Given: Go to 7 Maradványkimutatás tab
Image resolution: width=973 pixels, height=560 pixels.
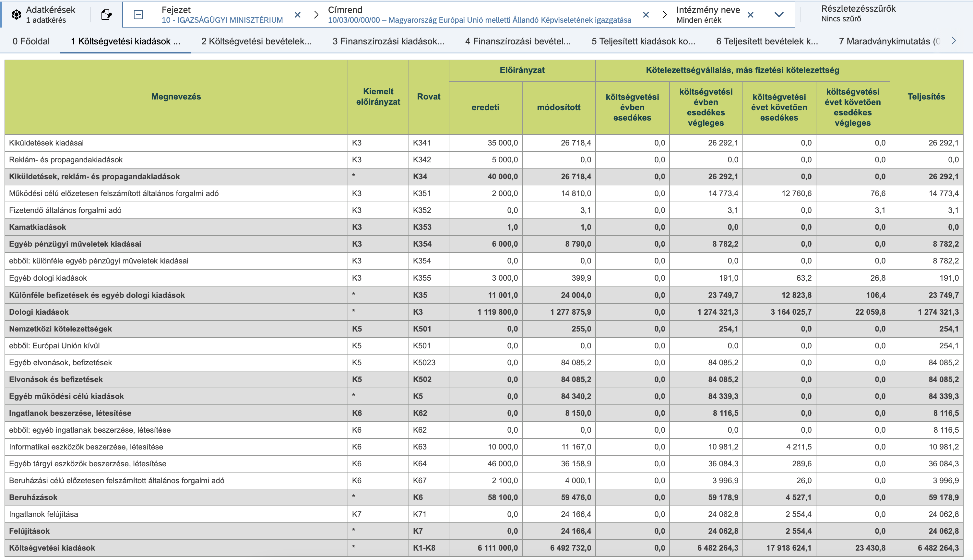Looking at the screenshot, I should [x=889, y=41].
